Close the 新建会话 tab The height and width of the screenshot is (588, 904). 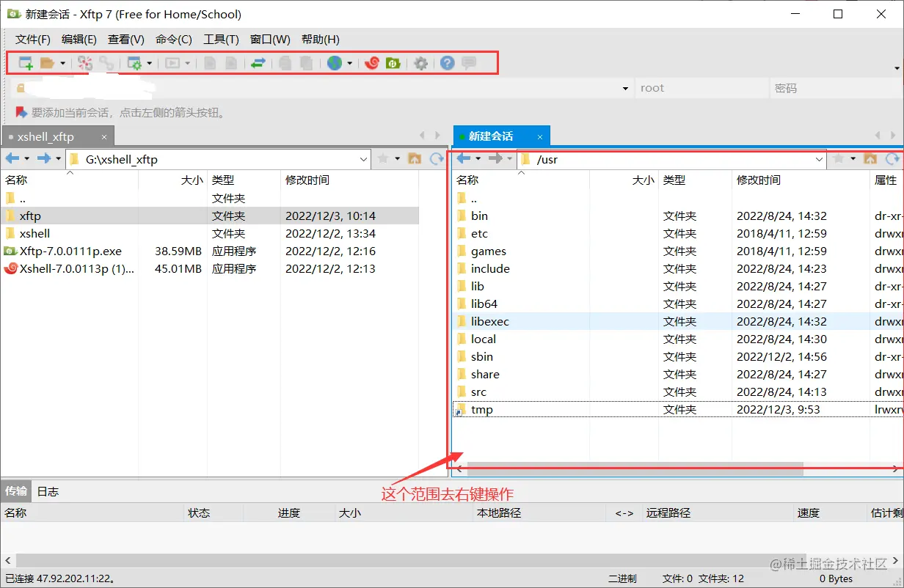tap(540, 136)
